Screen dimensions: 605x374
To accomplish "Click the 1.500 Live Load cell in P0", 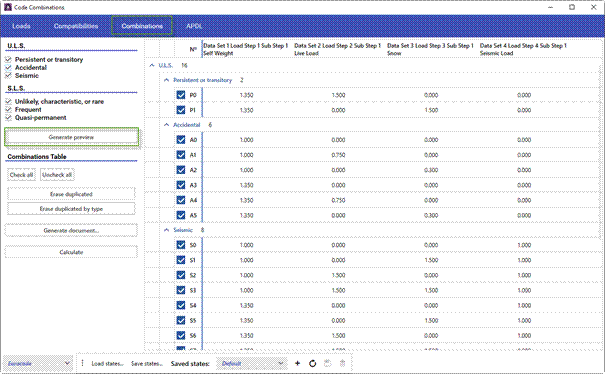I will click(x=338, y=95).
